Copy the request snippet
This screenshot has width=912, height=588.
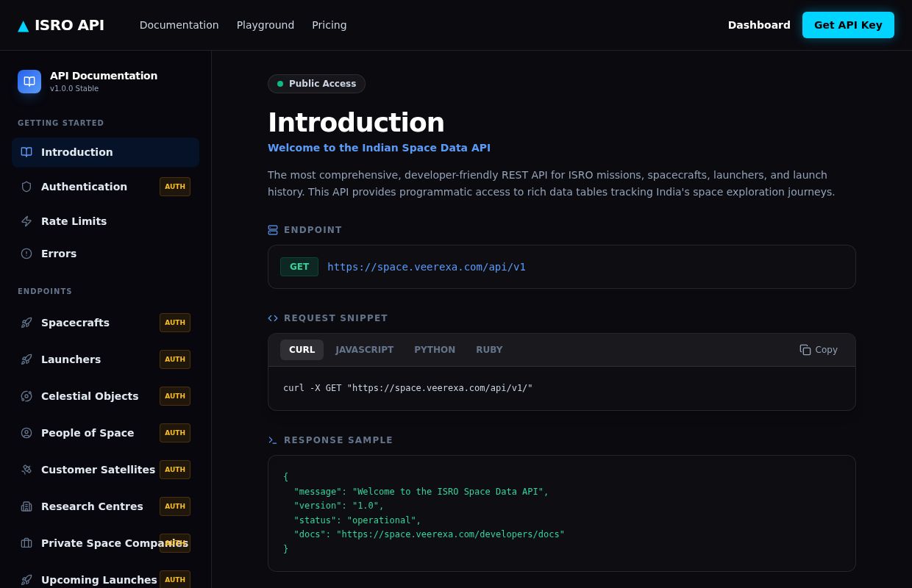(x=819, y=350)
